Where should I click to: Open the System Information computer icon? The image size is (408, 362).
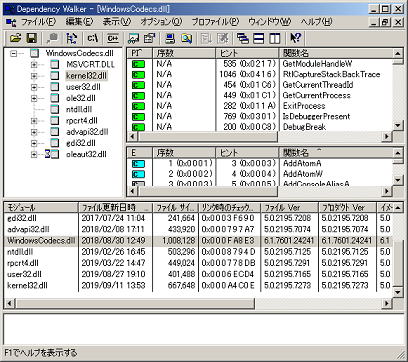170,38
